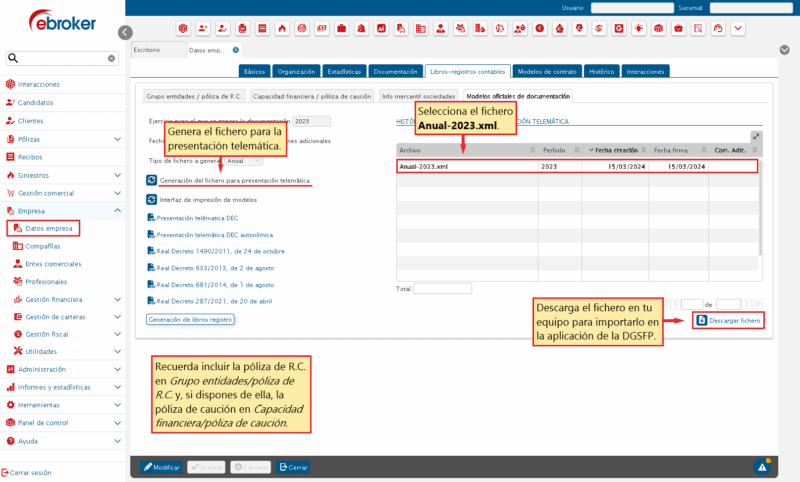Switch to the Documentación tab
The width and height of the screenshot is (800, 482).
click(x=395, y=72)
